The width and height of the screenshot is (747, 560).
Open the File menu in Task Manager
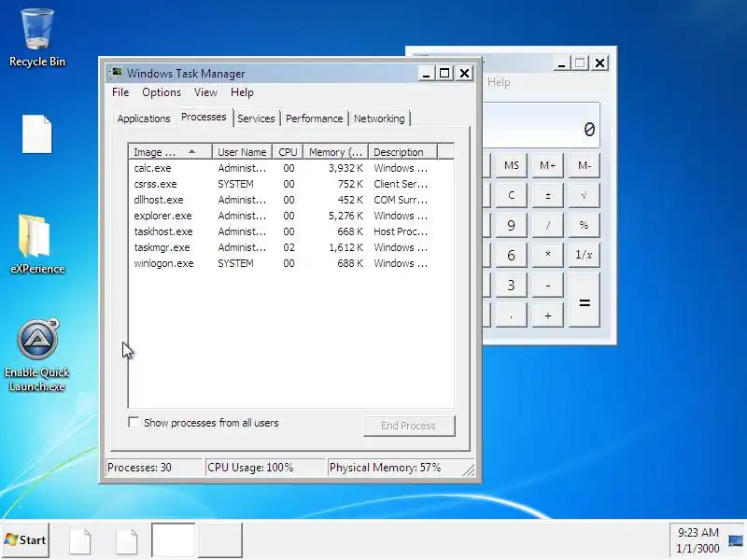(x=120, y=92)
